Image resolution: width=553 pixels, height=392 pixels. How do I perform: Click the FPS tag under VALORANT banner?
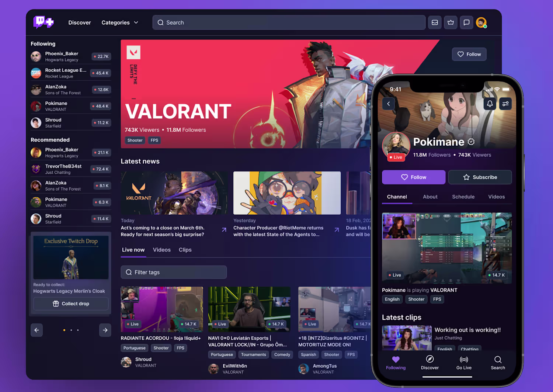(x=154, y=140)
